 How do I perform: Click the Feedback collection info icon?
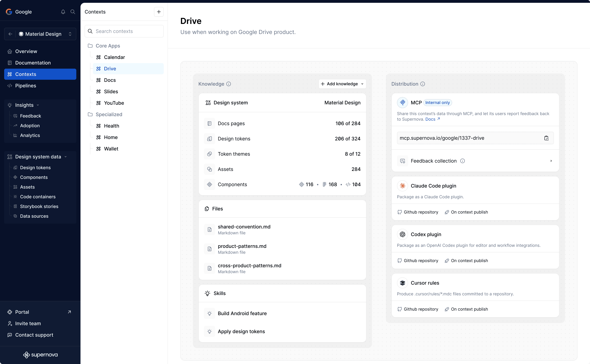(x=462, y=161)
